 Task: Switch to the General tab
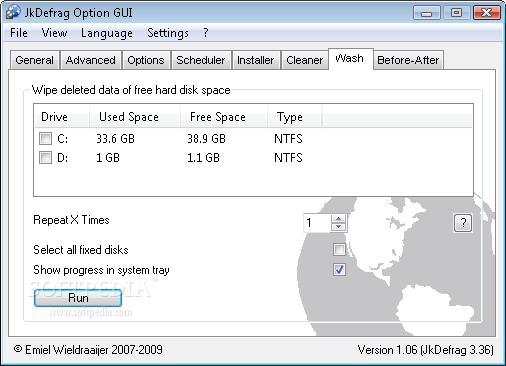[x=34, y=60]
